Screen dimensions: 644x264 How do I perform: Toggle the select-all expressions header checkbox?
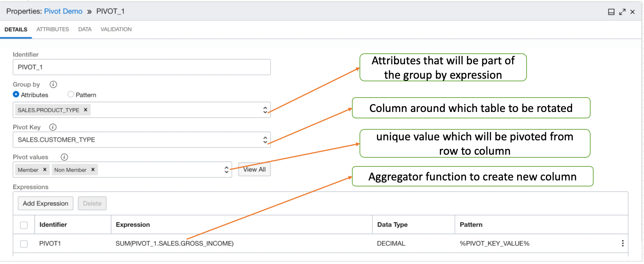[24, 225]
